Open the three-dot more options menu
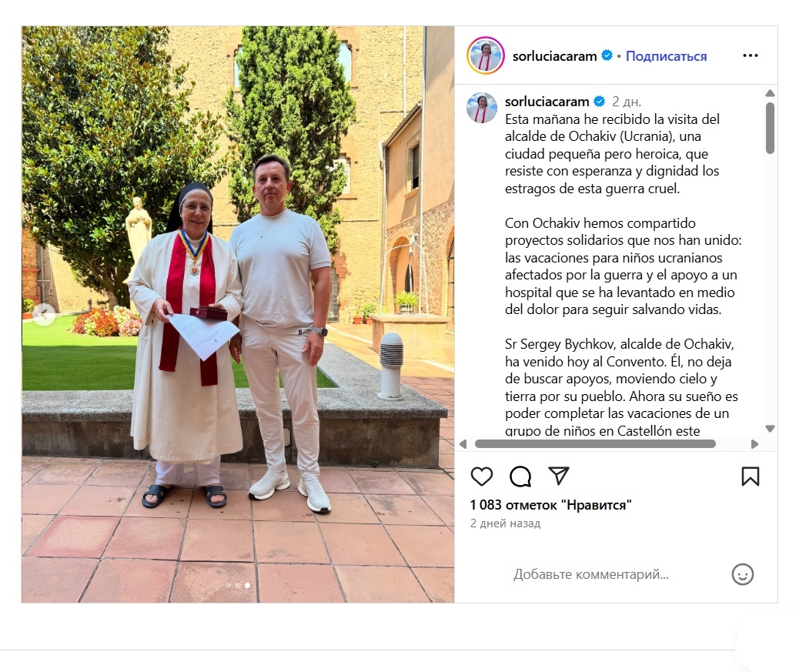Viewport: 799px width, 672px height. click(750, 55)
